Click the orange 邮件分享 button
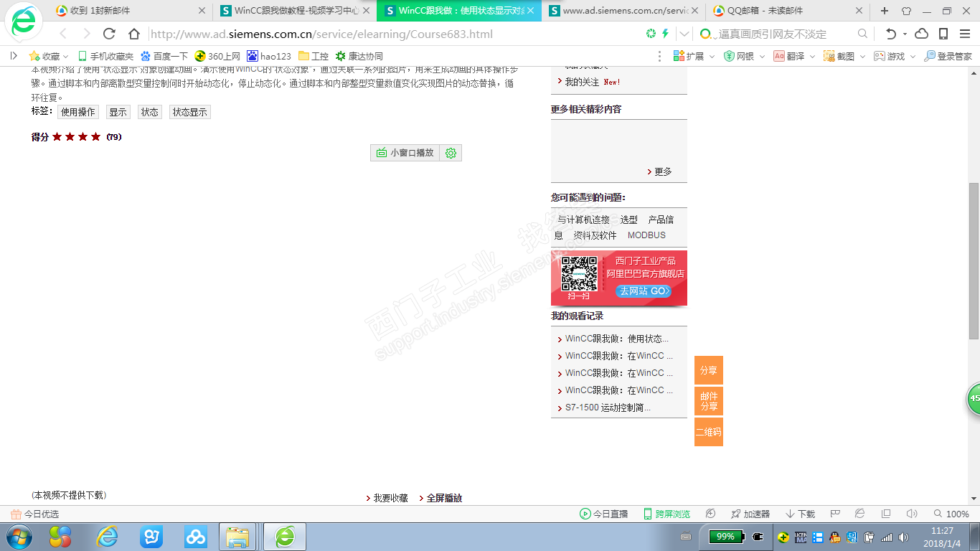The height and width of the screenshot is (551, 980). 709,401
